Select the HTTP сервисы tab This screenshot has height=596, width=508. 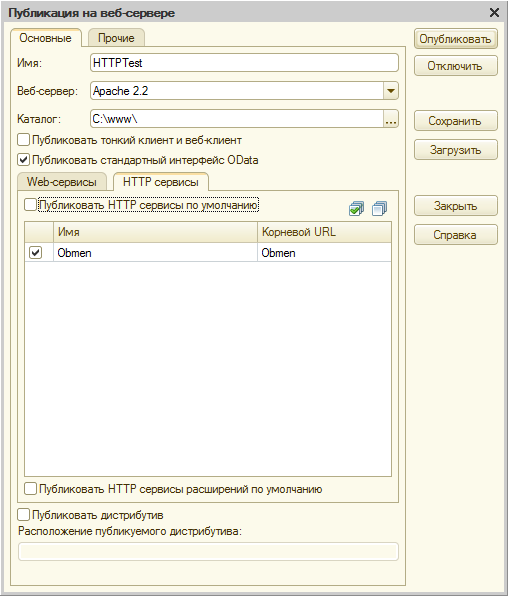tap(161, 182)
